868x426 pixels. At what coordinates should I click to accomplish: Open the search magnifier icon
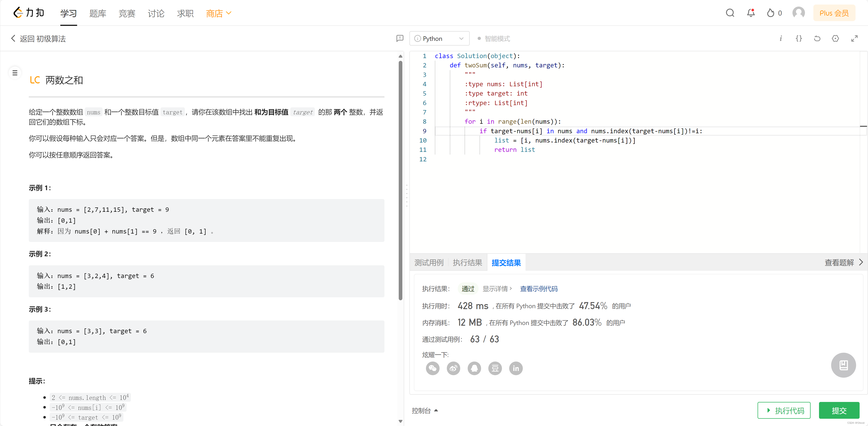click(x=730, y=13)
